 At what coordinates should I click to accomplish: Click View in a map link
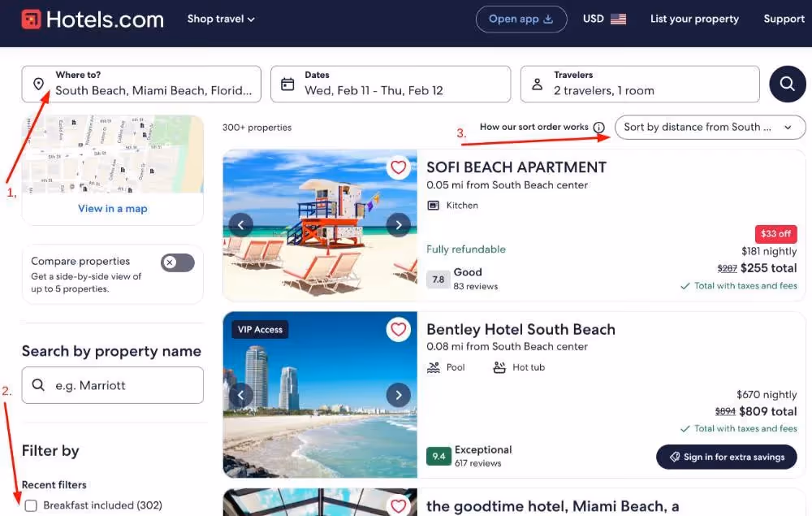coord(112,209)
